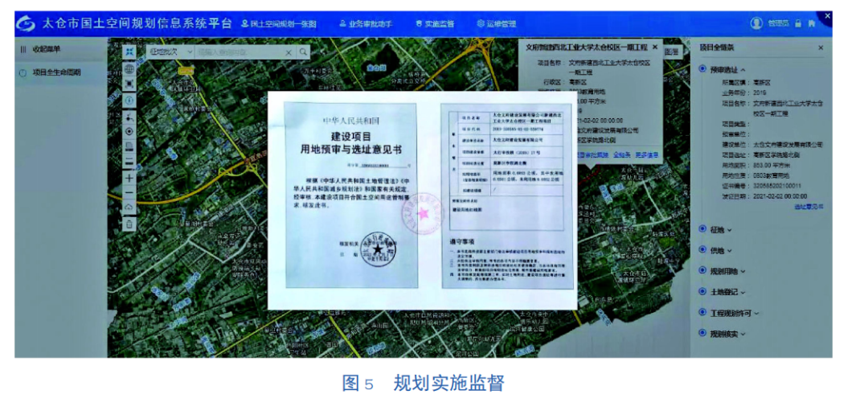
Task: Expand the 规划核实 section chevron
Action: coord(743,334)
